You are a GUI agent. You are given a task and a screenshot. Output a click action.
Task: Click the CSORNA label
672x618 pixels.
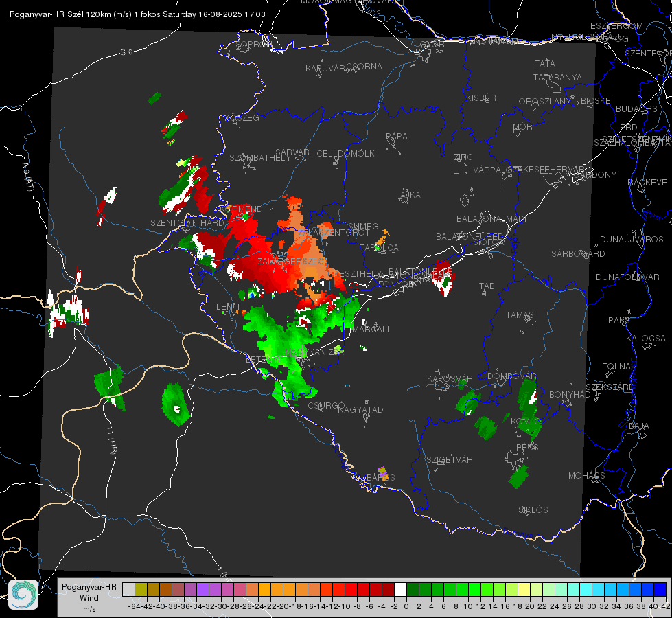point(364,67)
